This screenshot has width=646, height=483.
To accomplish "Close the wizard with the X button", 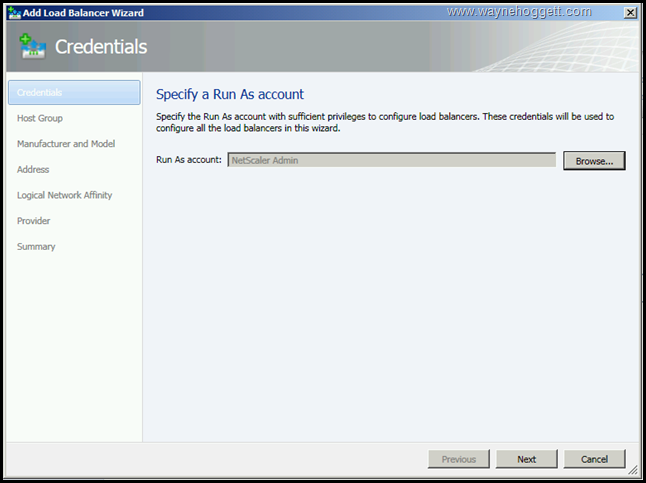I will [x=630, y=13].
